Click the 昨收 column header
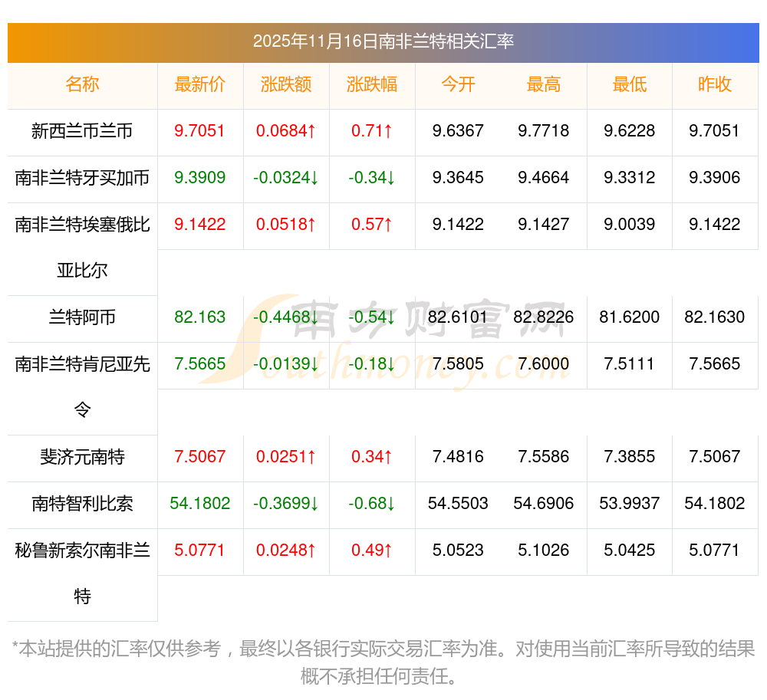Image resolution: width=767 pixels, height=700 pixels. pos(715,84)
